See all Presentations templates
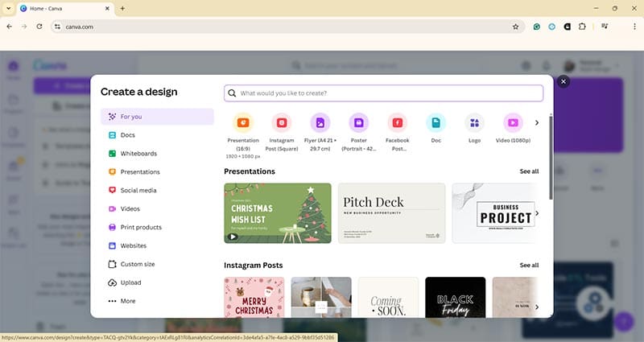The height and width of the screenshot is (342, 644). (529, 171)
